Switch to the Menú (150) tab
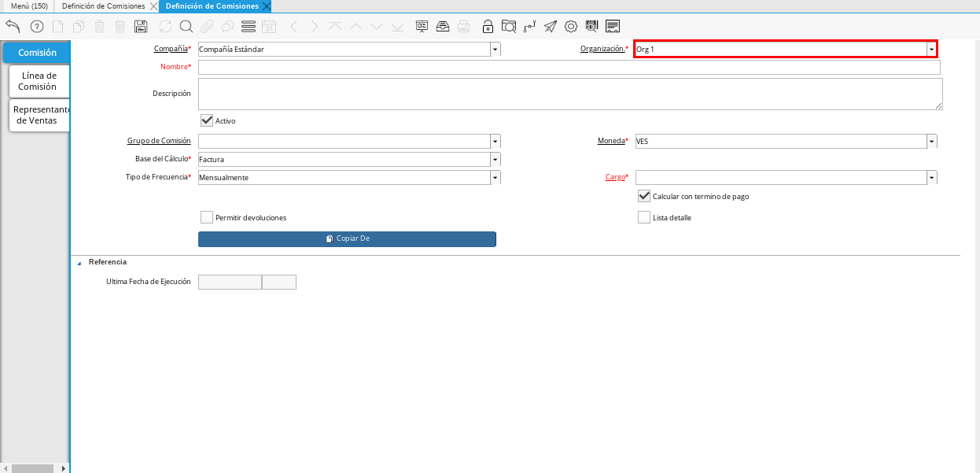 click(x=29, y=6)
